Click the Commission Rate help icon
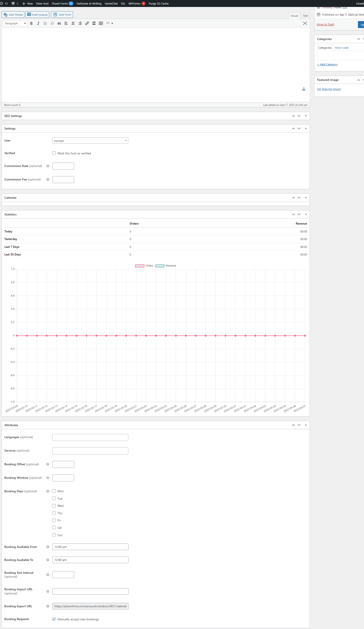364x629 pixels. pyautogui.click(x=48, y=166)
